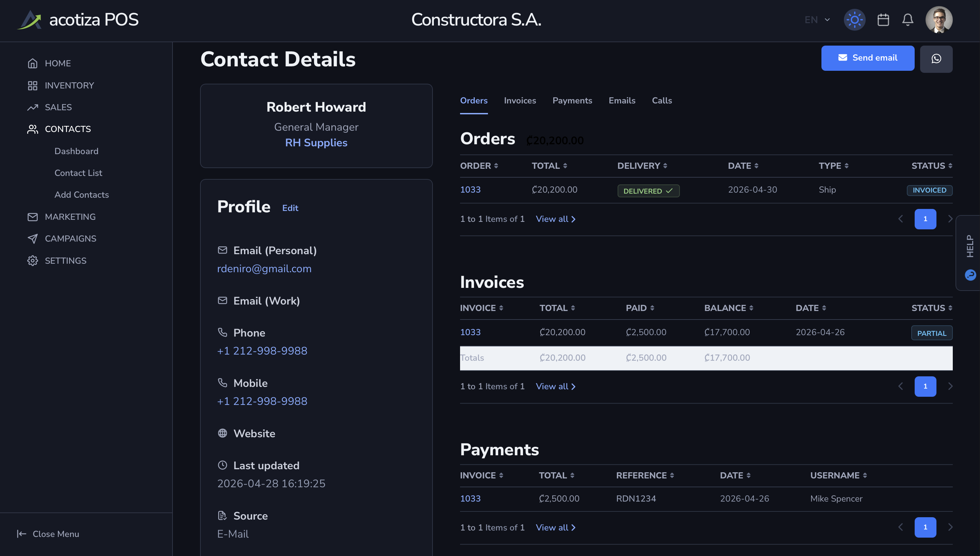Switch to the Orders tab
The image size is (980, 556).
tap(473, 101)
